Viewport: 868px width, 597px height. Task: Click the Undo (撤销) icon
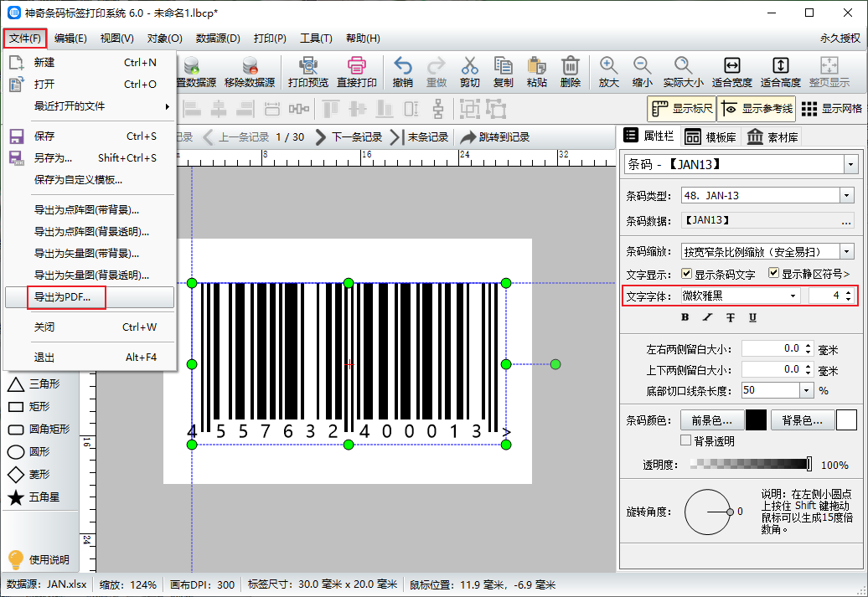(x=402, y=66)
